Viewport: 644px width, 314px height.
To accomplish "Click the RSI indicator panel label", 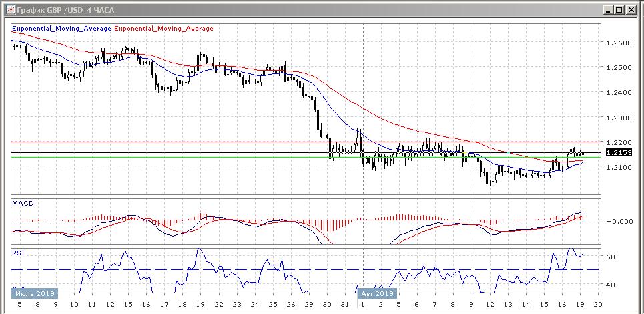I will pos(19,253).
